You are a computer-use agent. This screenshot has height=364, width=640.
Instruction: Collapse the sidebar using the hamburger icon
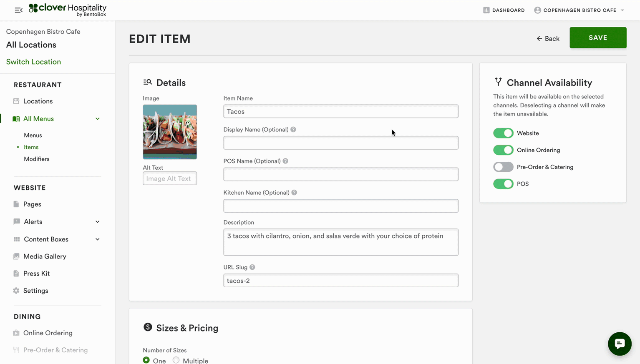click(18, 10)
